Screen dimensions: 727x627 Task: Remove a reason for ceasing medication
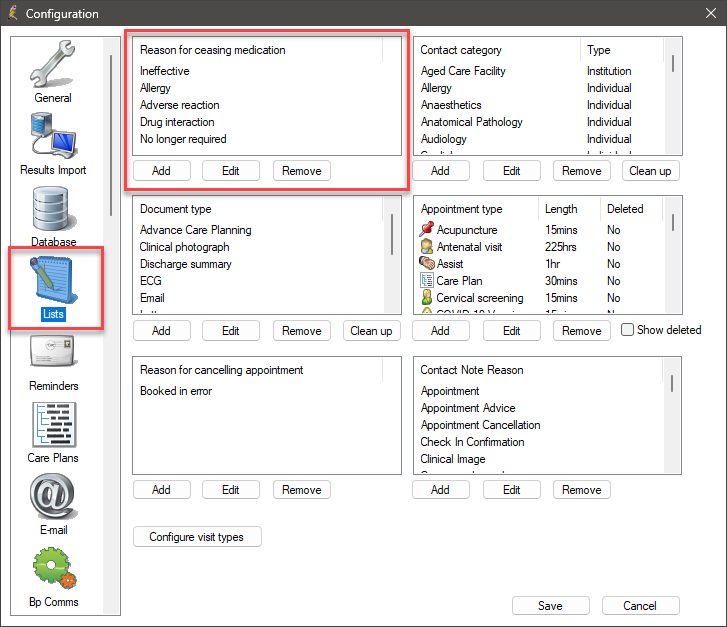coord(301,171)
